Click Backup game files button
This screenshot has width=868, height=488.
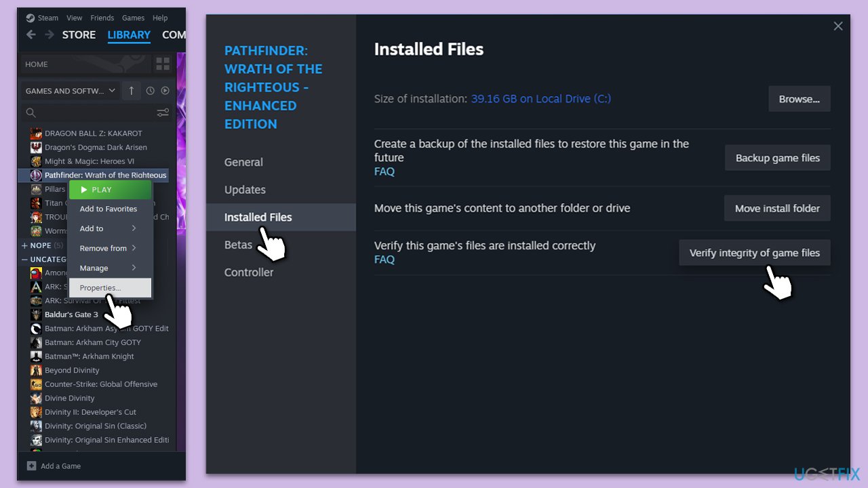(778, 158)
